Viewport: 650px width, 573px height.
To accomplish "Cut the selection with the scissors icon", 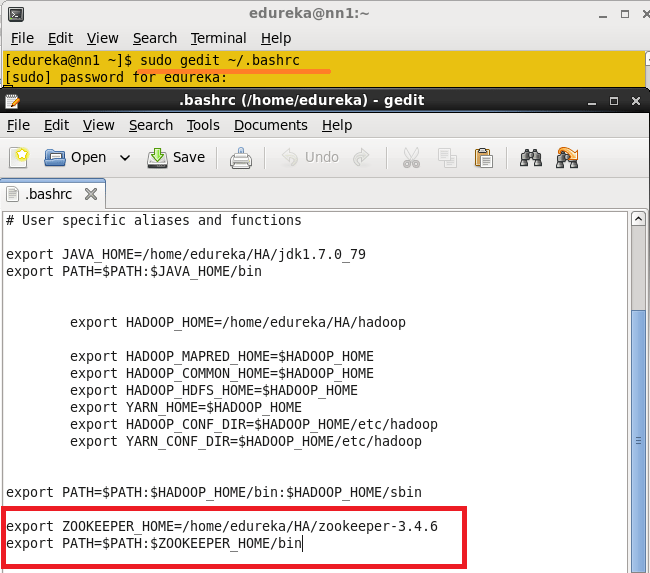I will 411,158.
